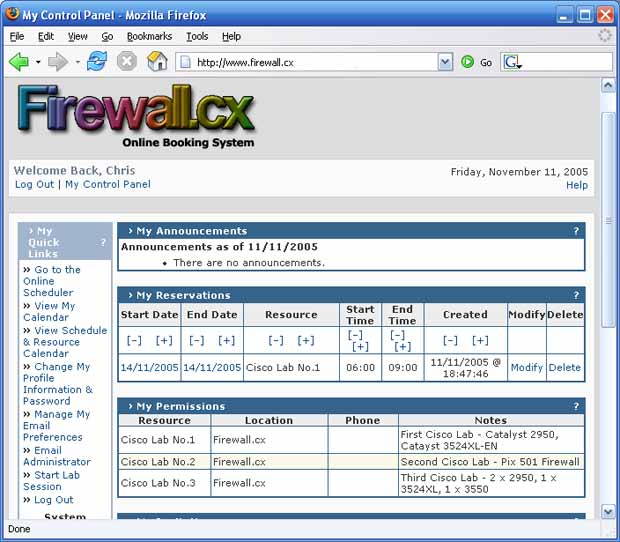This screenshot has height=542, width=620.
Task: Go to the Home page icon
Action: (x=157, y=61)
